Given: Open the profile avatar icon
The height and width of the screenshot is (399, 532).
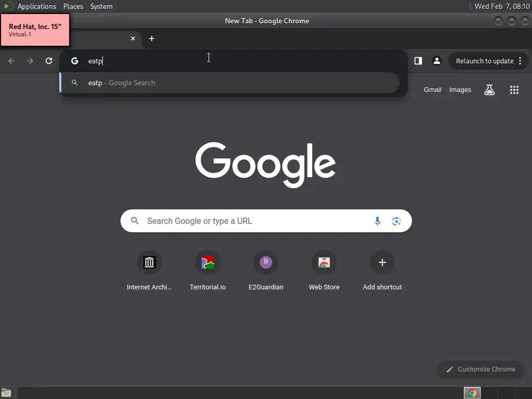Looking at the screenshot, I should (436, 61).
